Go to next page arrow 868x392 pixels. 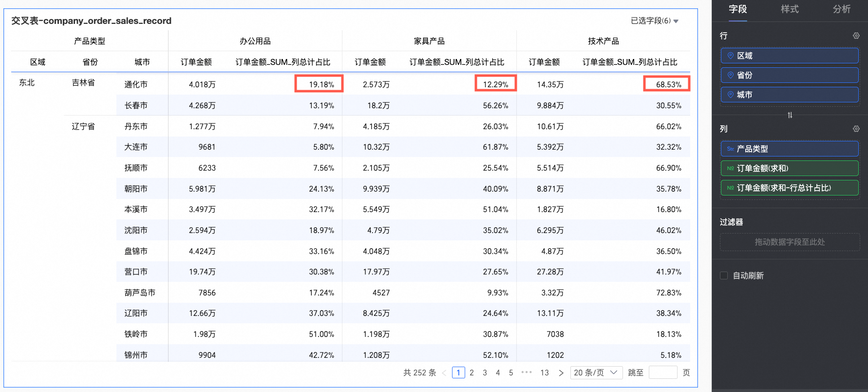click(x=561, y=372)
